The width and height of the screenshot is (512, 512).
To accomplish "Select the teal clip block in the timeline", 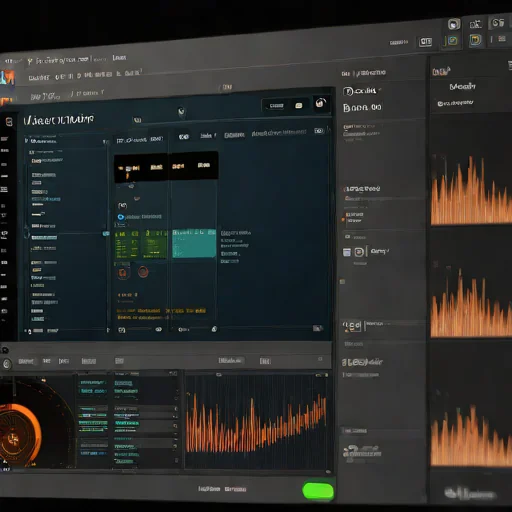I will tap(194, 243).
